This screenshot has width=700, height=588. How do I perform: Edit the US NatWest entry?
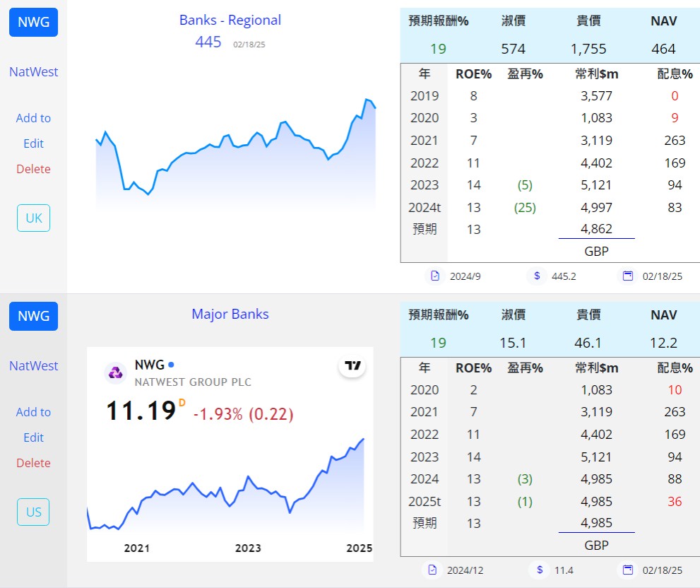pyautogui.click(x=33, y=437)
